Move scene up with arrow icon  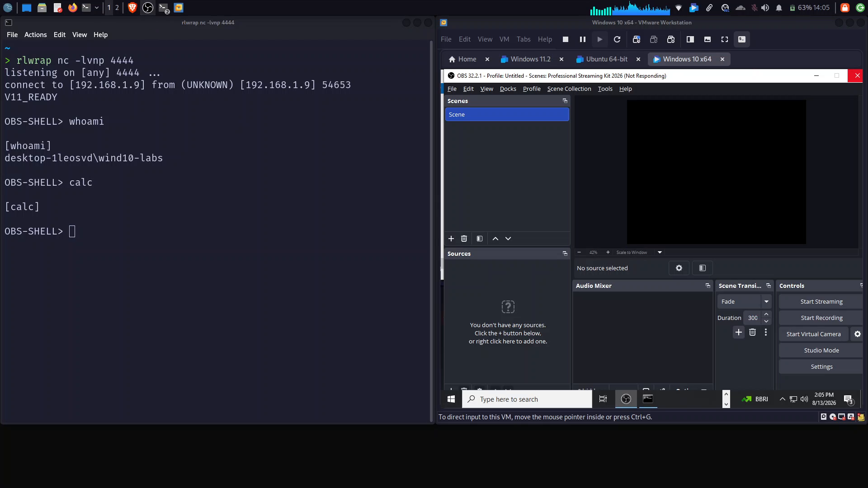coord(495,239)
